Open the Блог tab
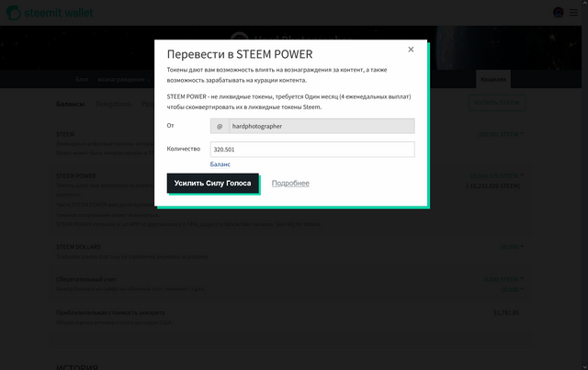 coord(82,80)
